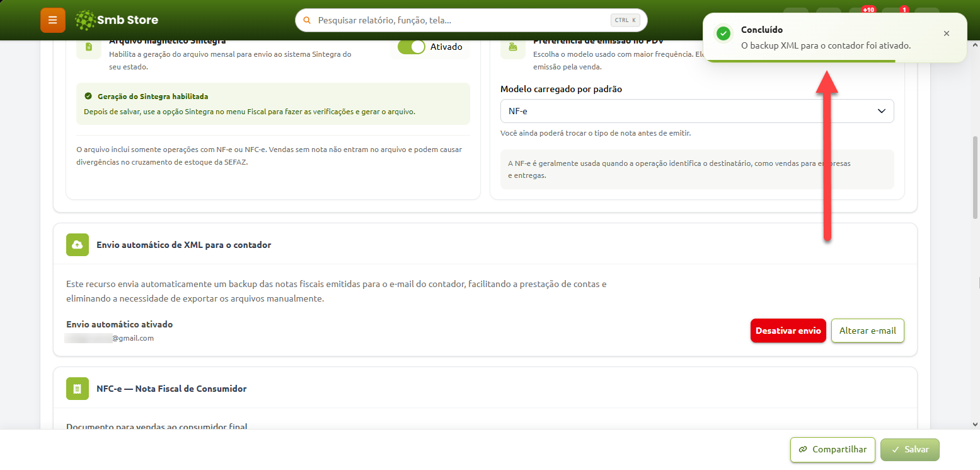980x470 pixels.
Task: Click the page scrollbar down arrow
Action: pos(975,425)
